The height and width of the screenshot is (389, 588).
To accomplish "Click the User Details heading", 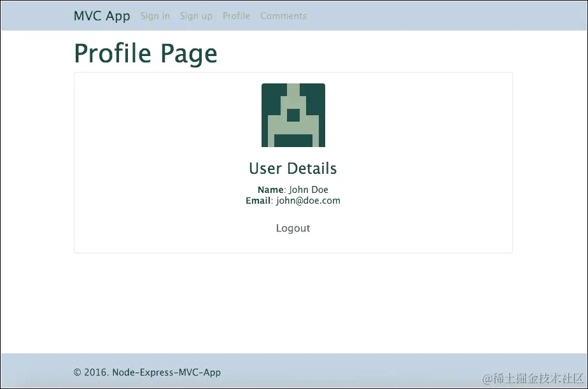I will coord(293,169).
